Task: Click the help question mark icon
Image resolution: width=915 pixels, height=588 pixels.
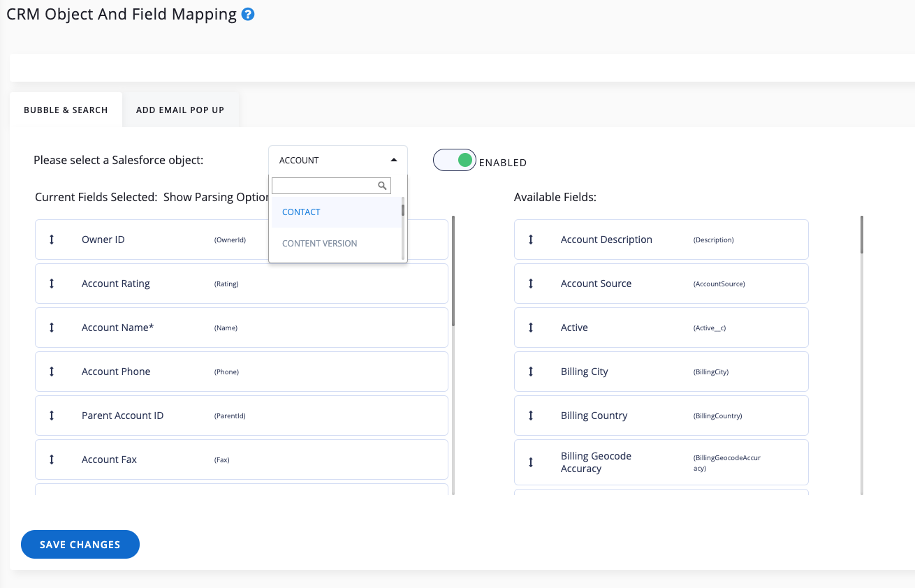Action: tap(247, 15)
